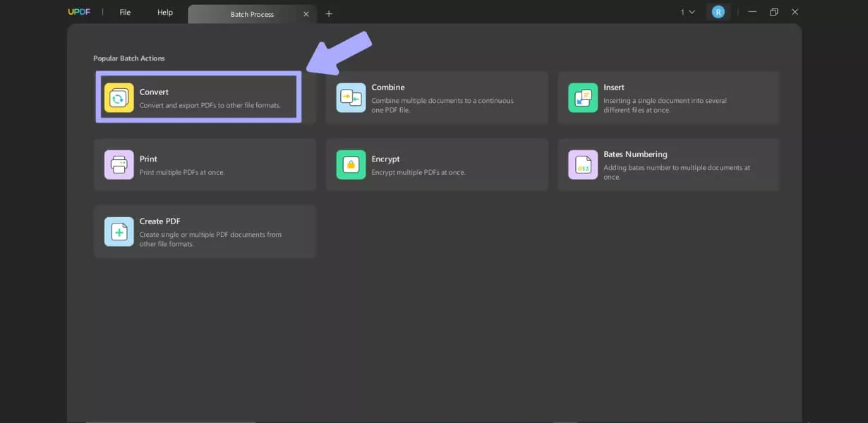Open the user avatar R profile
Viewport: 868px width, 423px height.
click(x=718, y=12)
